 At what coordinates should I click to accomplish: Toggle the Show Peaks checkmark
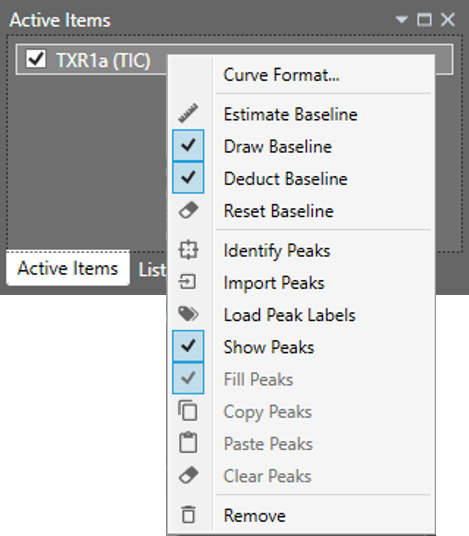pyautogui.click(x=188, y=346)
